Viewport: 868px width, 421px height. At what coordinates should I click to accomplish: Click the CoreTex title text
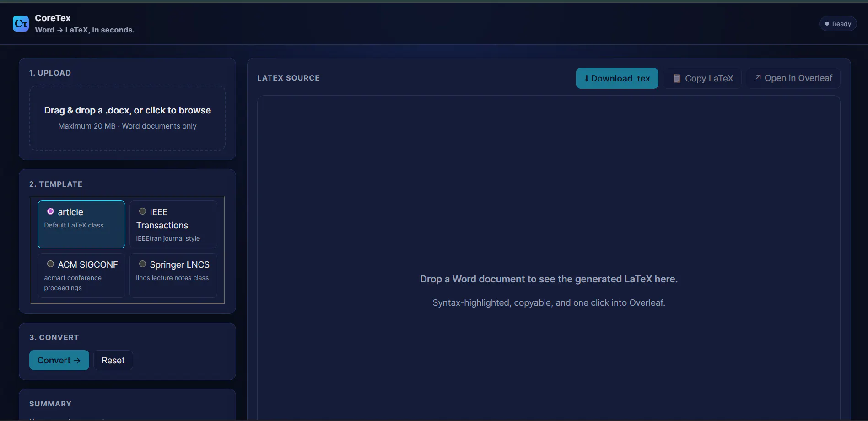tap(53, 18)
